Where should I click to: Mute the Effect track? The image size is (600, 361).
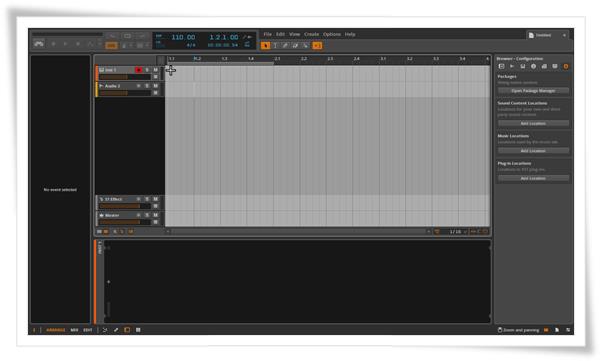tap(155, 199)
